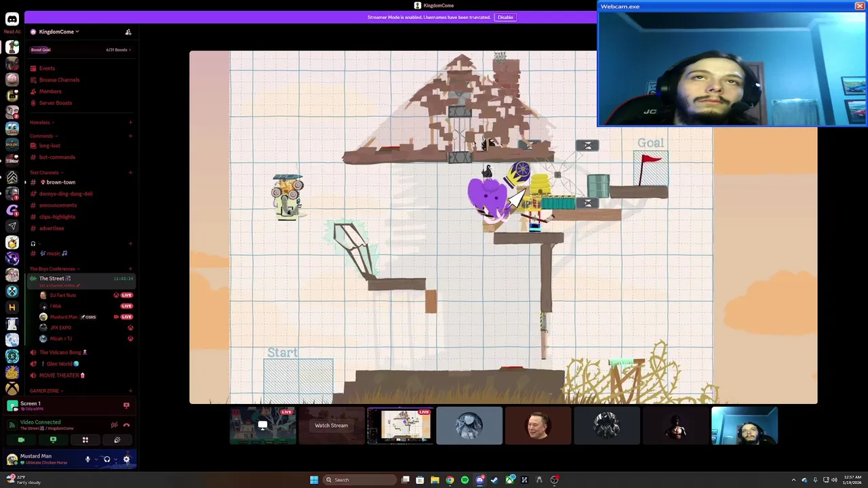Collapse The Boys Conferences category

pyautogui.click(x=54, y=269)
